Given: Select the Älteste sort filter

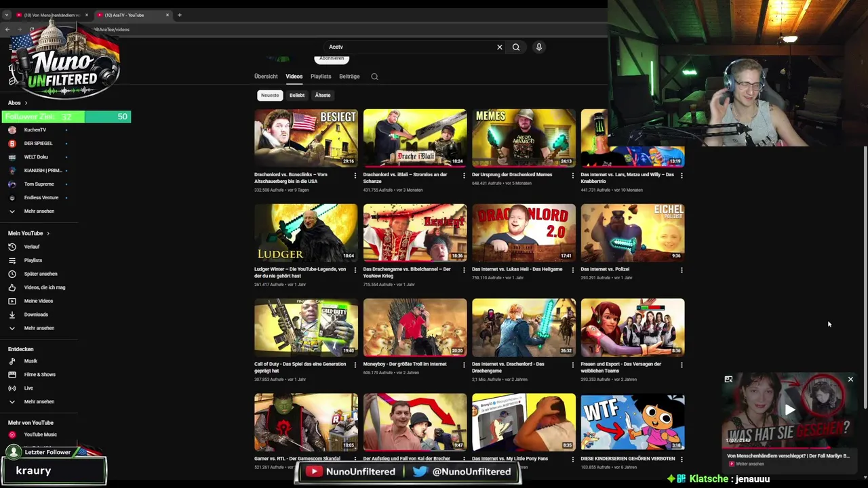Looking at the screenshot, I should tap(323, 96).
